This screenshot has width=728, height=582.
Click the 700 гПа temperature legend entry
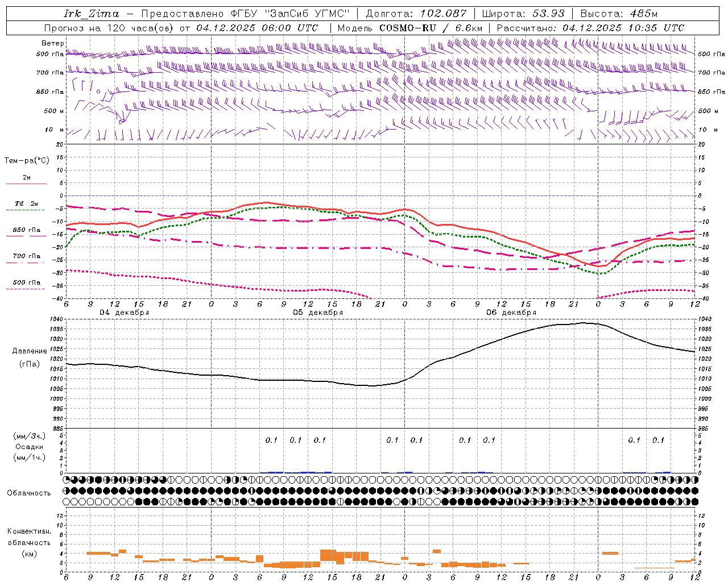pos(27,256)
